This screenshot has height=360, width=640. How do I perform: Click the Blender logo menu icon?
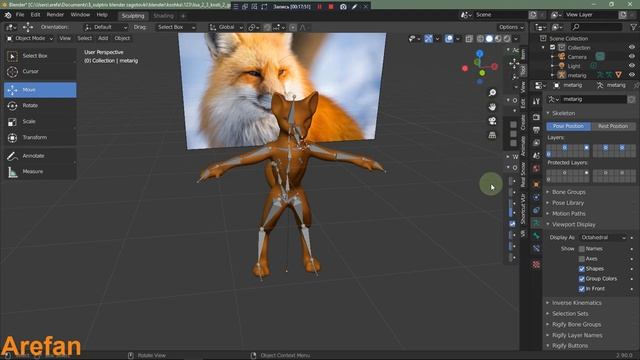[8, 15]
